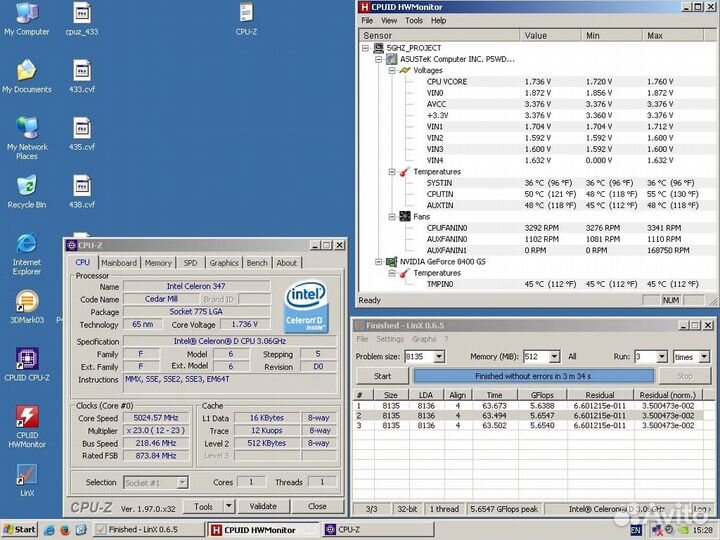Viewport: 720px width, 540px height.
Task: Collapse the Fans section in HWMonitor
Action: [391, 216]
